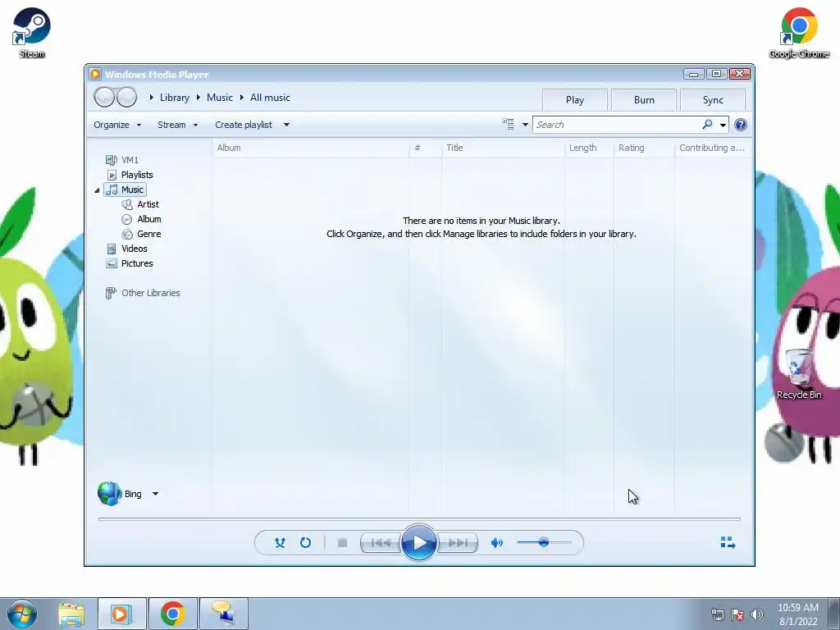Click the search magnifier icon
Screen dimensions: 840x630
coord(707,125)
